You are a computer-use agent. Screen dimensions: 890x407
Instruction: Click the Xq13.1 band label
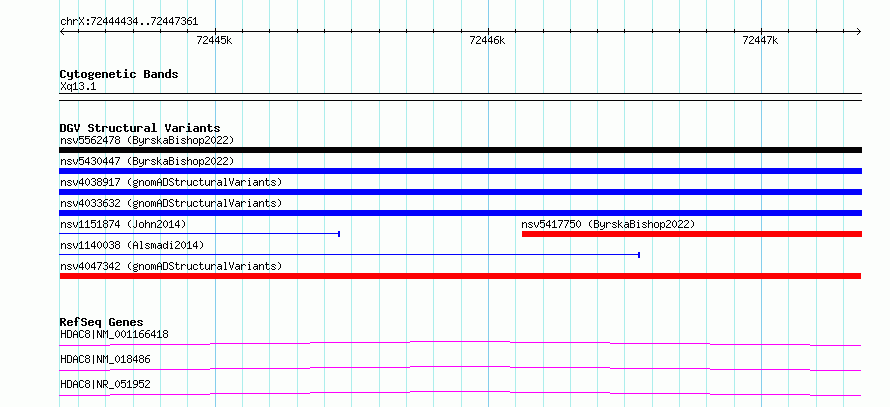coord(77,87)
